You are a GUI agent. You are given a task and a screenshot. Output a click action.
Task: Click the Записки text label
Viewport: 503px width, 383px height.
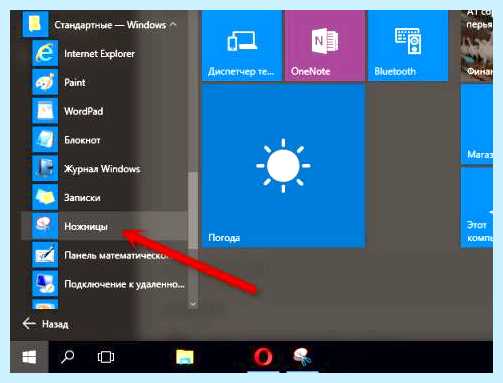pyautogui.click(x=82, y=198)
